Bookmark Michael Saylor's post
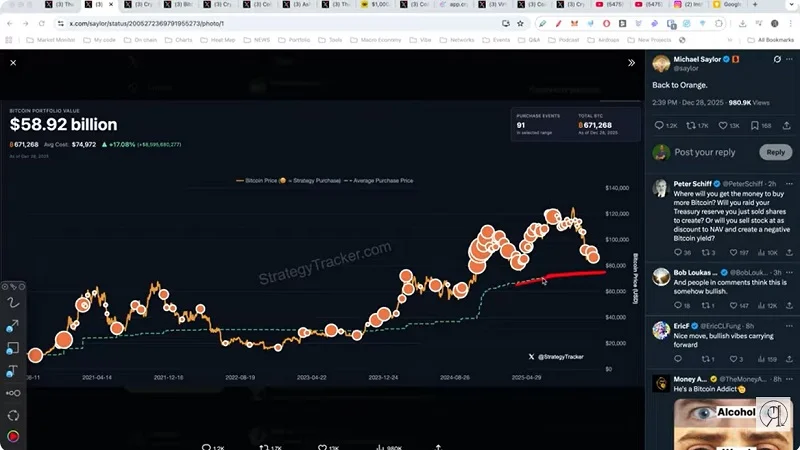The image size is (800, 450). click(x=756, y=126)
